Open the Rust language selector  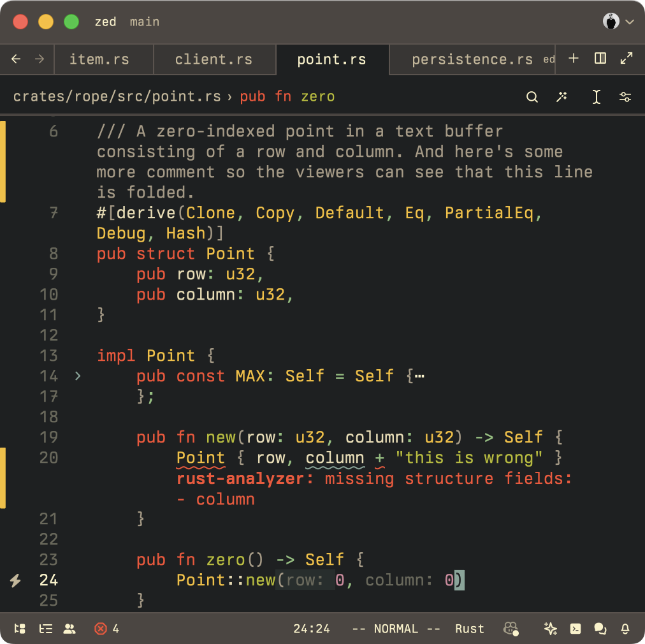click(469, 629)
